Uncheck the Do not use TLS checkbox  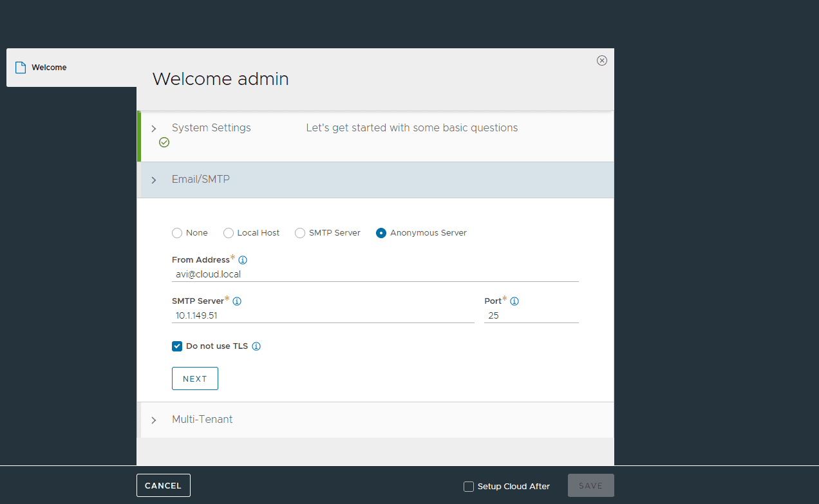(x=177, y=346)
